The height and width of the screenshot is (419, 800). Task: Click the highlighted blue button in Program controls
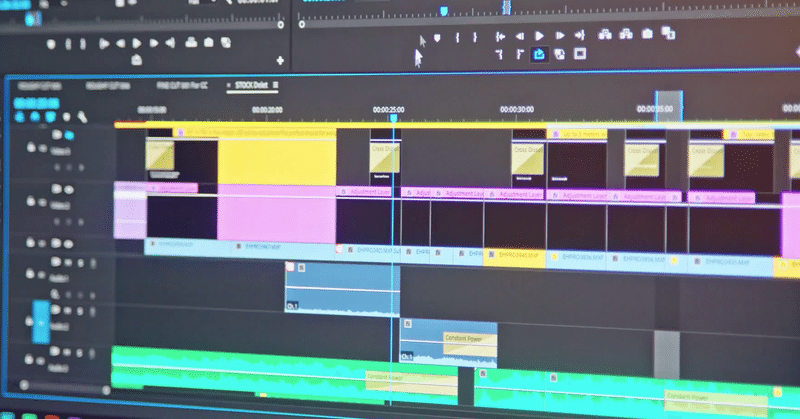539,54
